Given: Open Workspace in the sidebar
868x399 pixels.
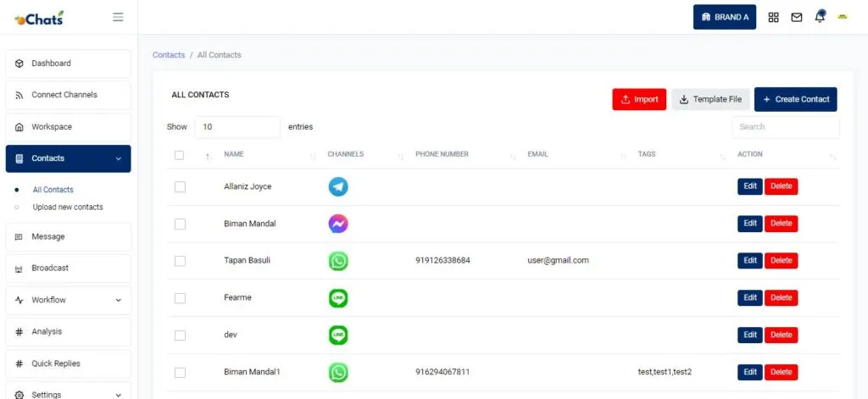Looking at the screenshot, I should point(69,127).
